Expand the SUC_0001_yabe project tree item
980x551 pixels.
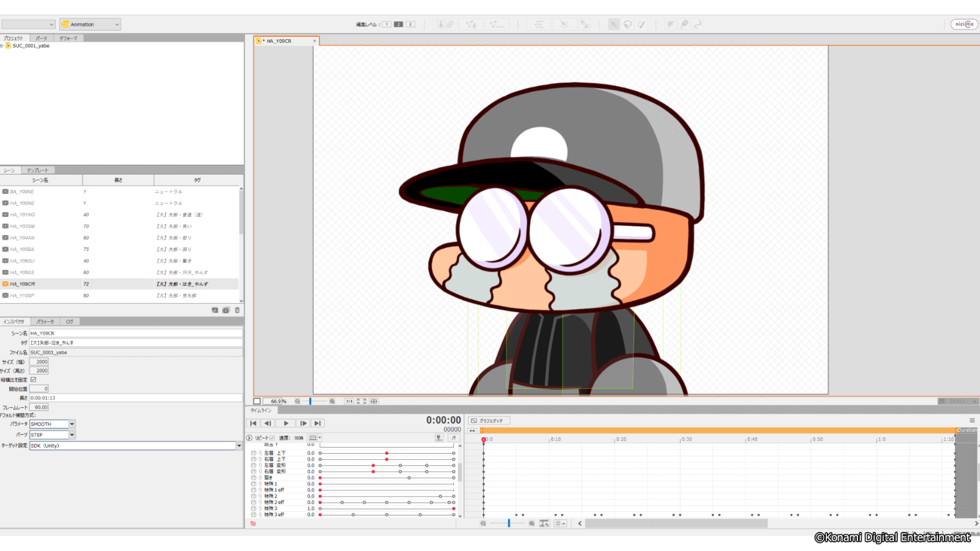[2, 46]
